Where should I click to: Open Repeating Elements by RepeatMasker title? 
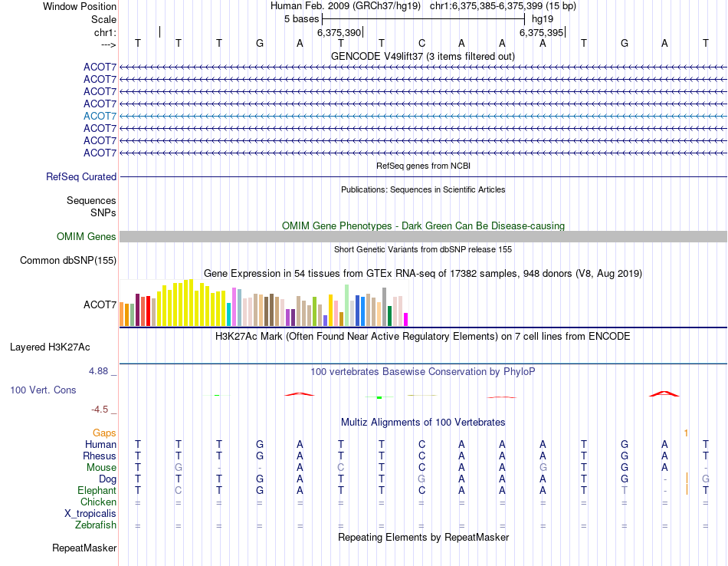coord(423,538)
